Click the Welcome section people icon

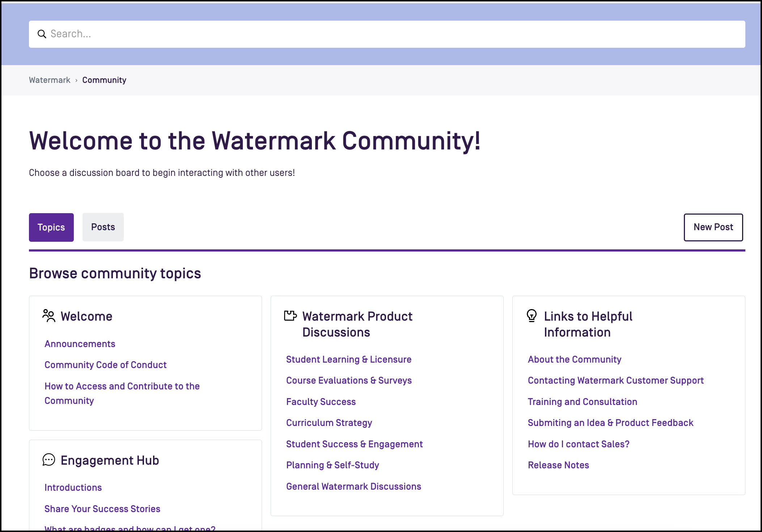pos(48,315)
